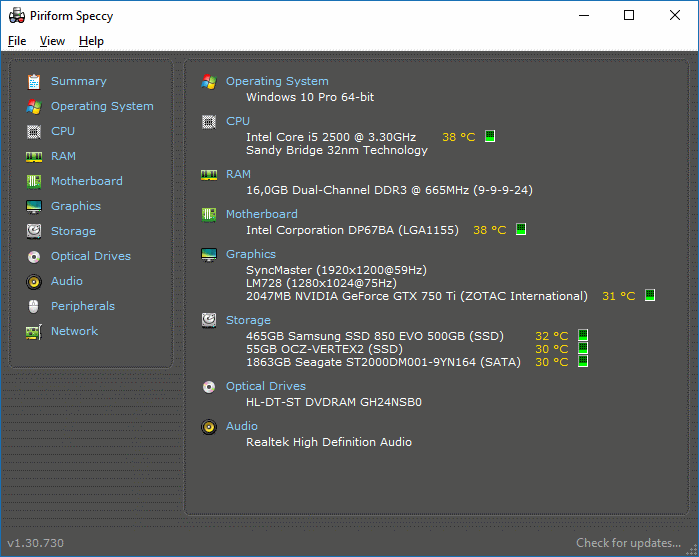Click the 'Intel Core i5 2500 @ 3.30GHz' text
699x557 pixels.
pyautogui.click(x=331, y=137)
